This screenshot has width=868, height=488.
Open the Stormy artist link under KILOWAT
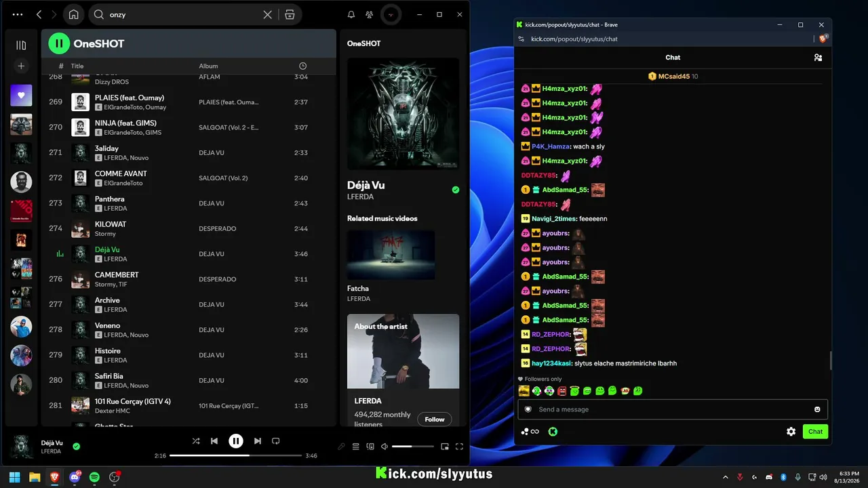pyautogui.click(x=106, y=234)
